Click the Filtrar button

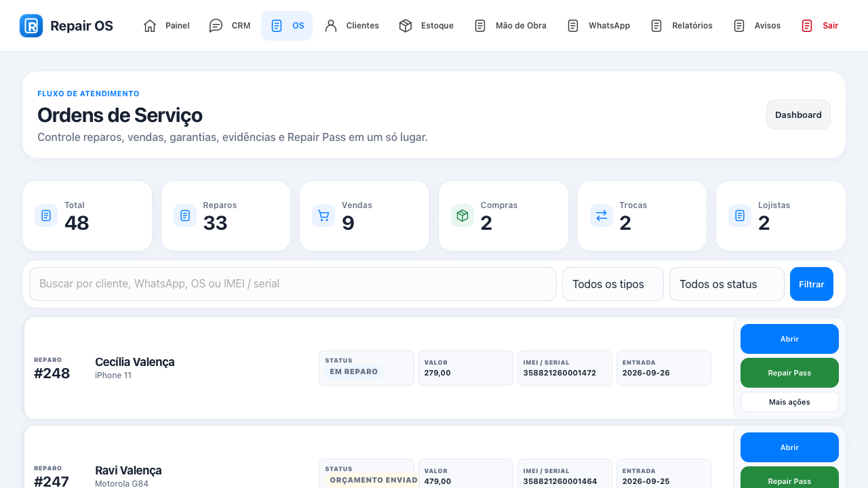812,284
